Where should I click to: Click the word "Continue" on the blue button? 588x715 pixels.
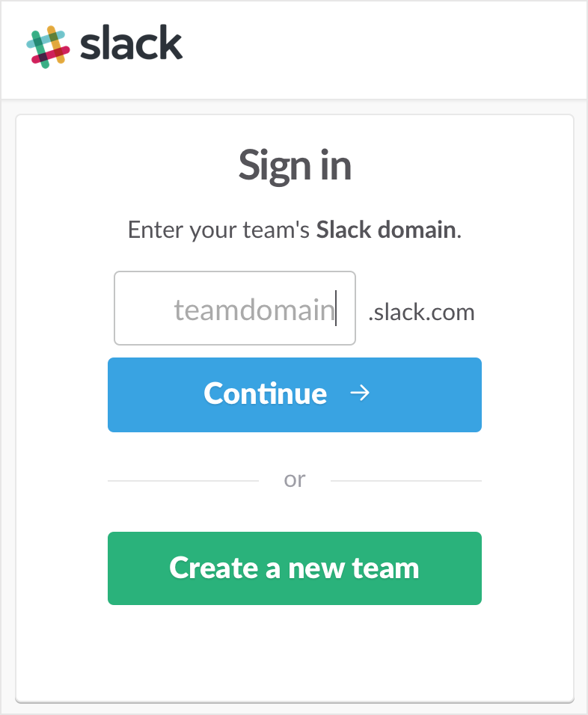point(266,393)
